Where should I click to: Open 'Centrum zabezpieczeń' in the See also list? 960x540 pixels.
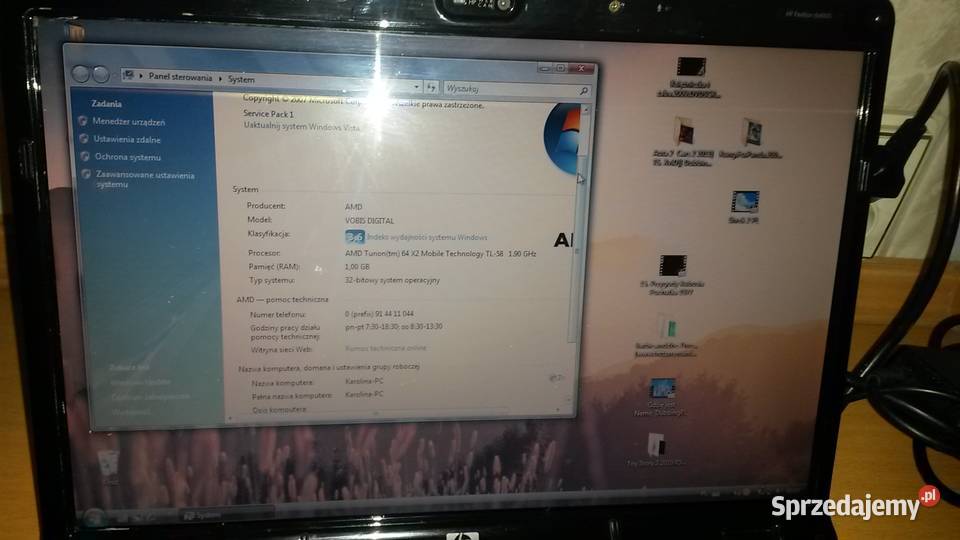151,397
